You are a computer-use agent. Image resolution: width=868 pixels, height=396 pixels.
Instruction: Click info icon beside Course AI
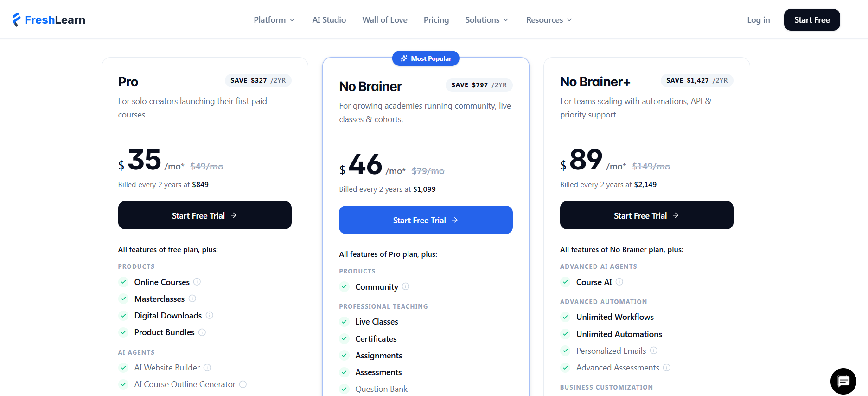(x=619, y=282)
